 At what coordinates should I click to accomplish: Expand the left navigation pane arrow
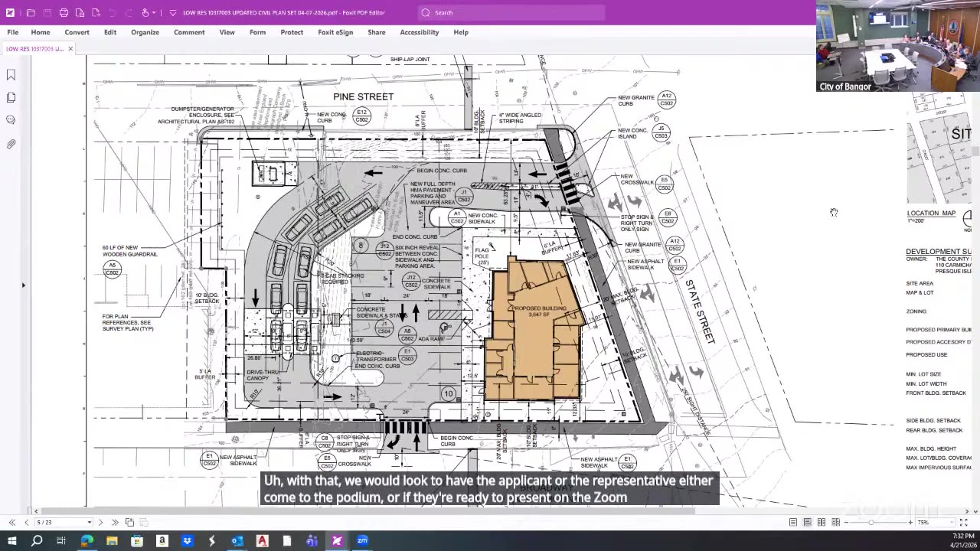tap(23, 285)
